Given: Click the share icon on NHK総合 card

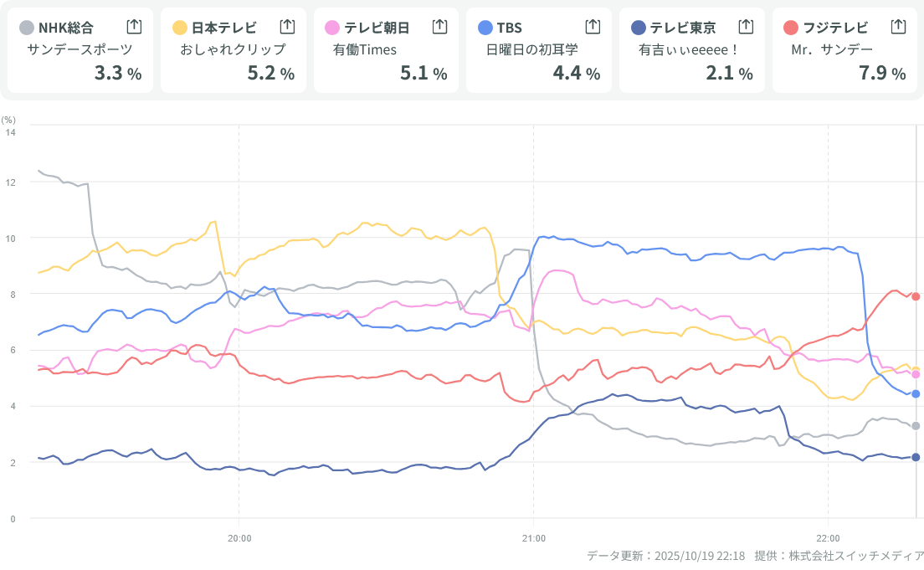Looking at the screenshot, I should pos(134,27).
